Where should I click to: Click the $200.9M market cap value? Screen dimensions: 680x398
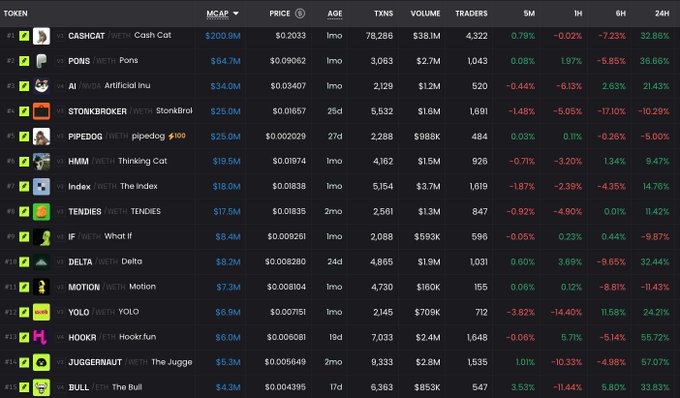click(222, 36)
